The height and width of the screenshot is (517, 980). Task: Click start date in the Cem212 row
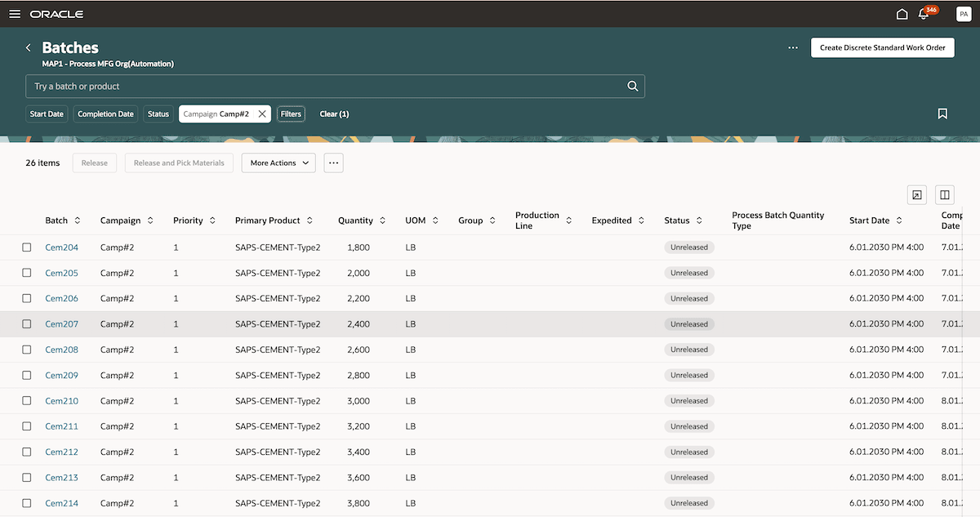[887, 452]
